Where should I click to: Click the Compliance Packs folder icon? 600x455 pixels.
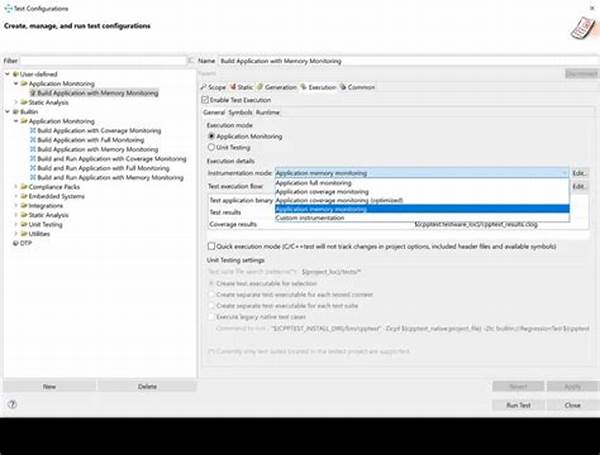[x=24, y=187]
